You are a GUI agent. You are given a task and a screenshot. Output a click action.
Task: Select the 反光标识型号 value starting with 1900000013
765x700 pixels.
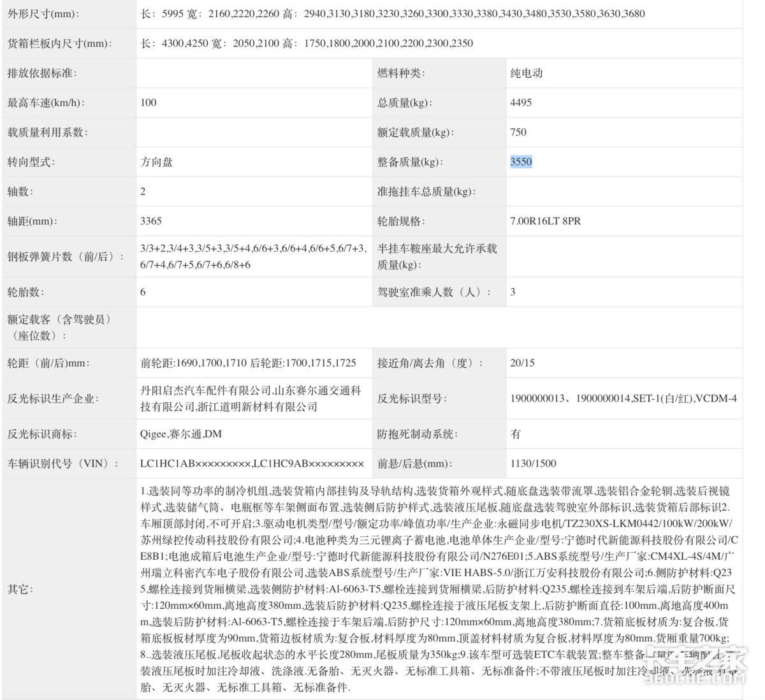pos(623,398)
